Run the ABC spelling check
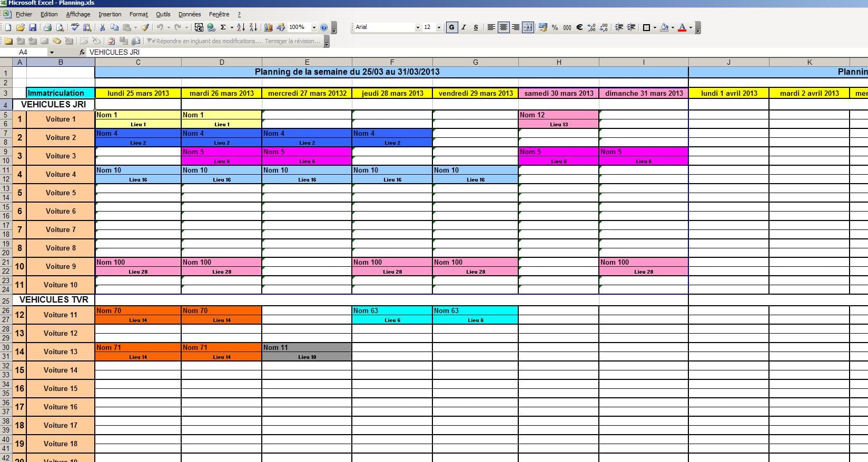The height and width of the screenshot is (462, 868). point(75,27)
